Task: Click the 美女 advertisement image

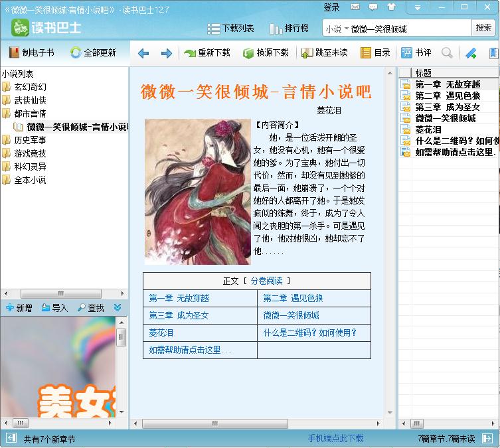Action: 58,367
